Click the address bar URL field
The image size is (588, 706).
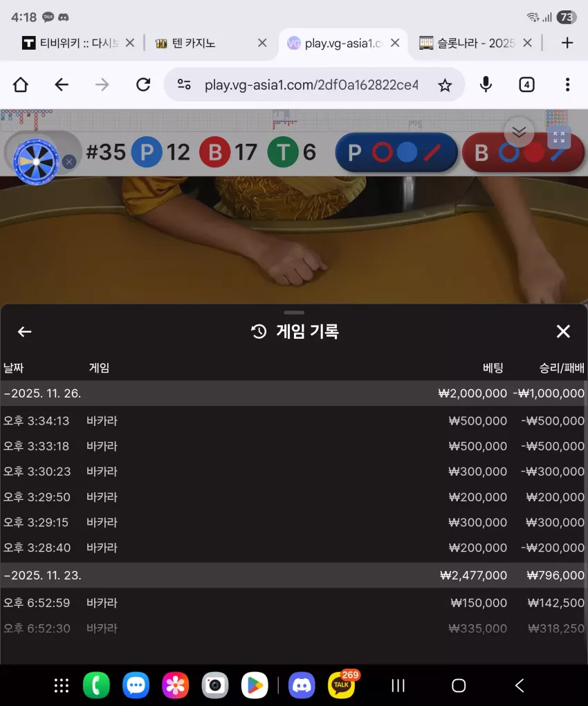click(311, 84)
